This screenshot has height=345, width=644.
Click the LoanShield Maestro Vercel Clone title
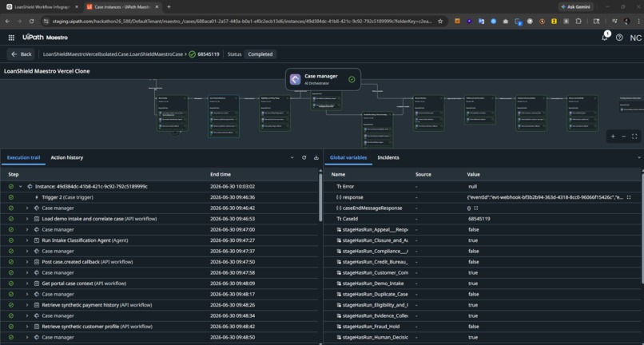[47, 71]
